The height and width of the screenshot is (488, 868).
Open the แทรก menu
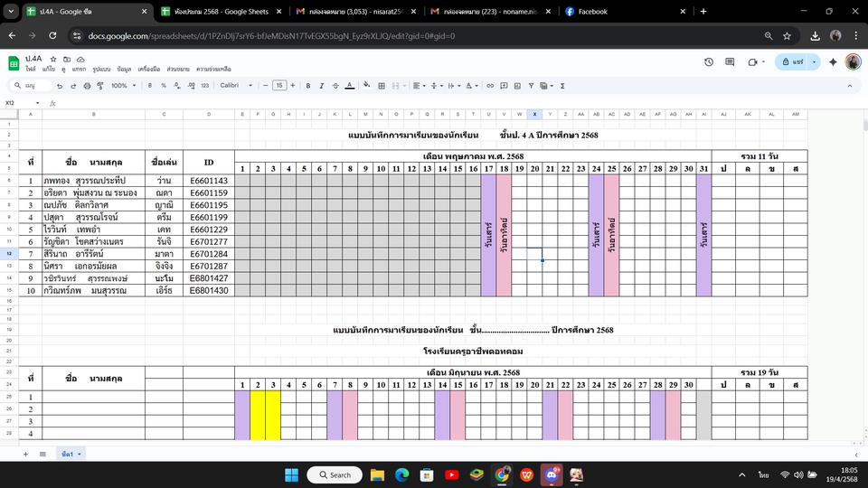click(x=80, y=70)
